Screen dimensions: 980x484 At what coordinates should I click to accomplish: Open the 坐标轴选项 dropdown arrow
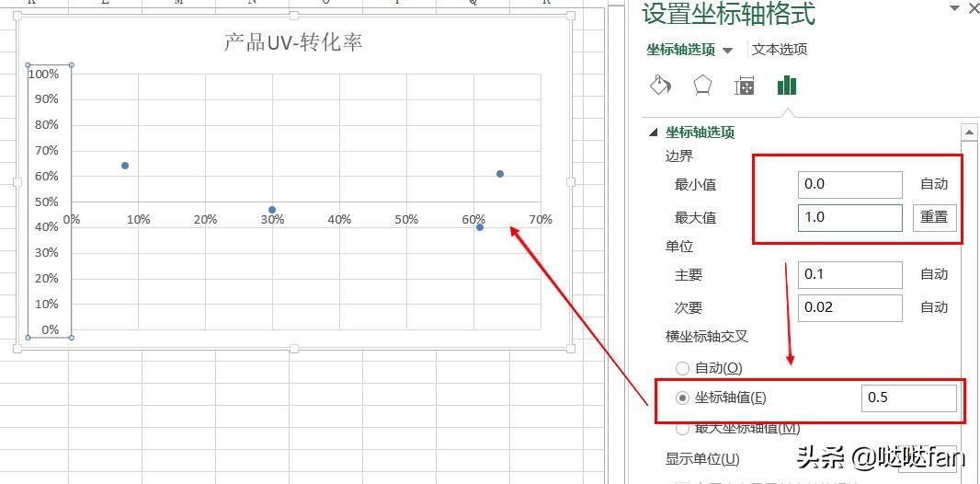[x=728, y=51]
